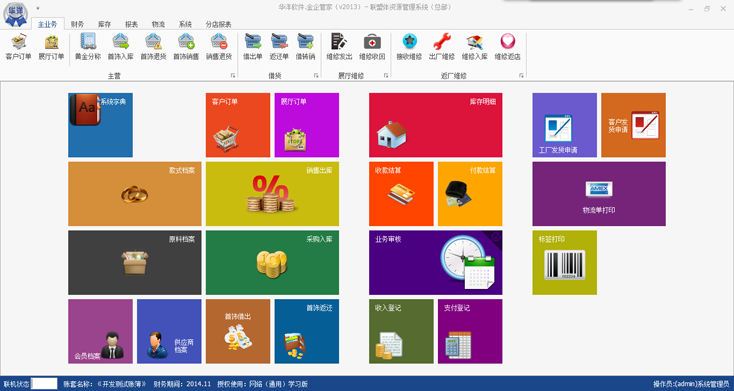
Task: Open the 系统字典 tile
Action: coord(100,125)
